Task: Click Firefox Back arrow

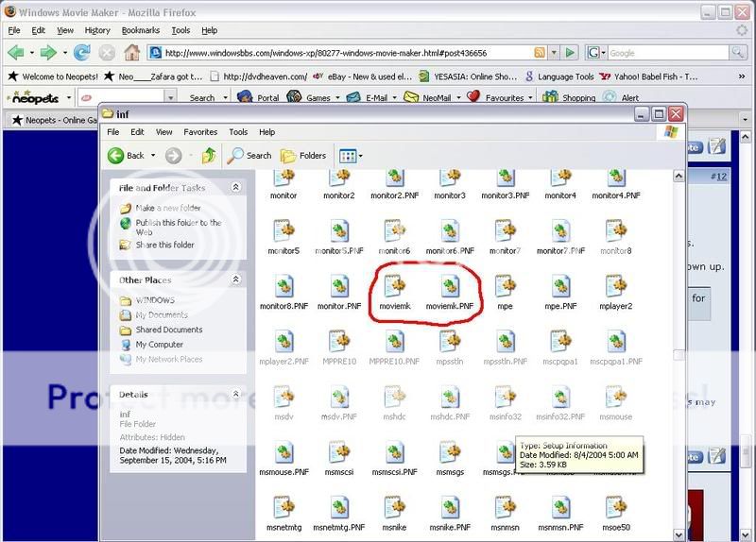Action: pyautogui.click(x=16, y=53)
